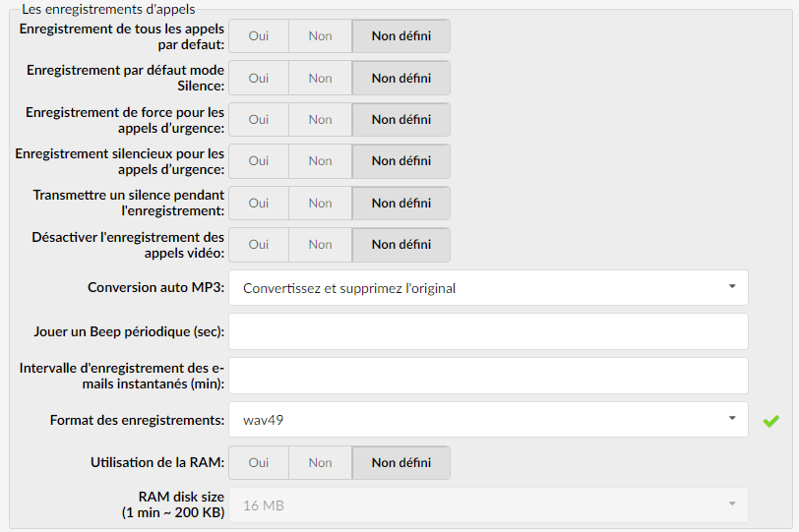
Task: Click the Jouer un Beep périodique field
Action: point(488,331)
